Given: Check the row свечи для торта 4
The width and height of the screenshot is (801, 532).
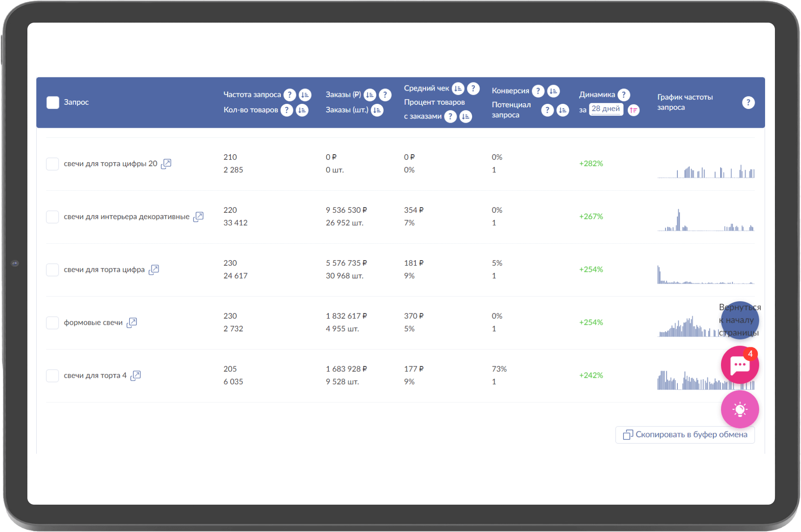Looking at the screenshot, I should [53, 376].
